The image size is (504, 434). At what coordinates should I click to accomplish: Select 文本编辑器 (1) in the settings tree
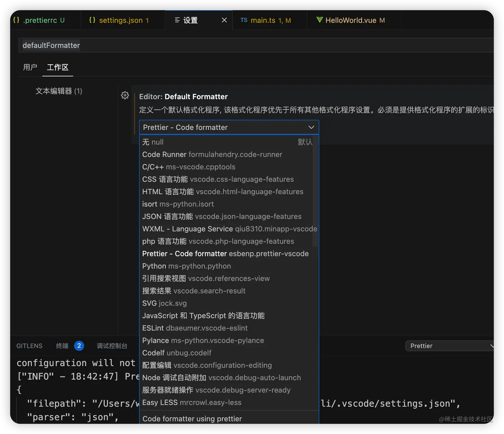(59, 91)
